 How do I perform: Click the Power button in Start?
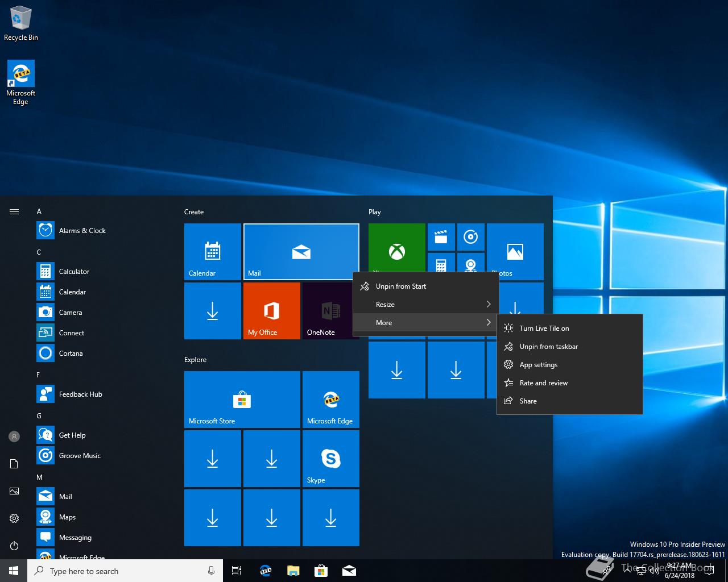(x=14, y=546)
